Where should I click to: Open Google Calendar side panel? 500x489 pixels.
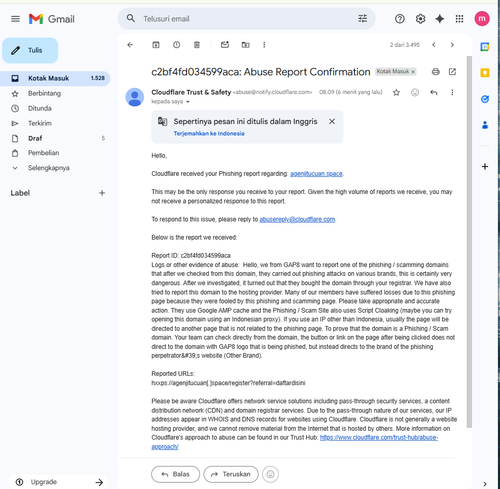click(485, 47)
